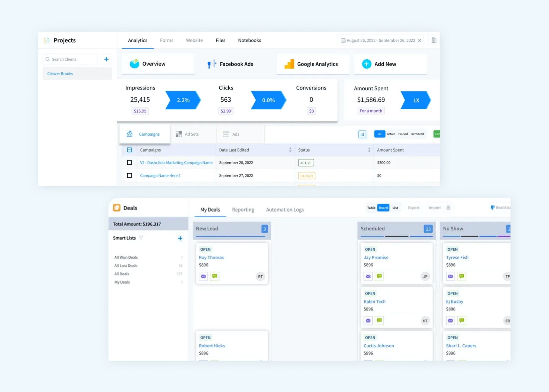Open the Google Analytics integration card
This screenshot has height=392, width=549.
click(x=313, y=64)
